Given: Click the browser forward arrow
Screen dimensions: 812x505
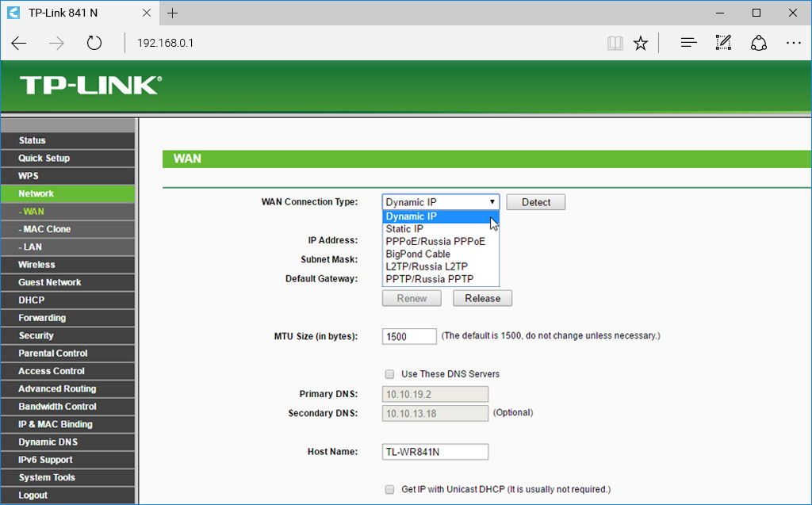Looking at the screenshot, I should [x=56, y=43].
